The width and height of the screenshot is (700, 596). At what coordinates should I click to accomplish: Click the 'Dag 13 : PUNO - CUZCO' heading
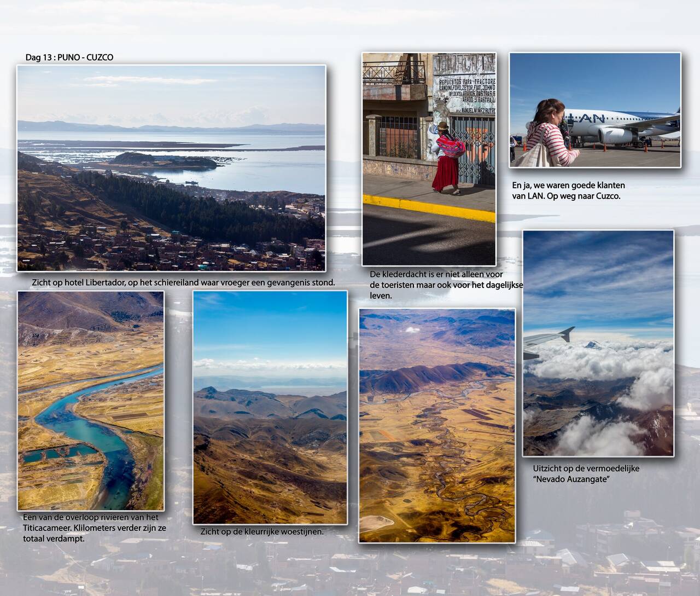pos(69,57)
